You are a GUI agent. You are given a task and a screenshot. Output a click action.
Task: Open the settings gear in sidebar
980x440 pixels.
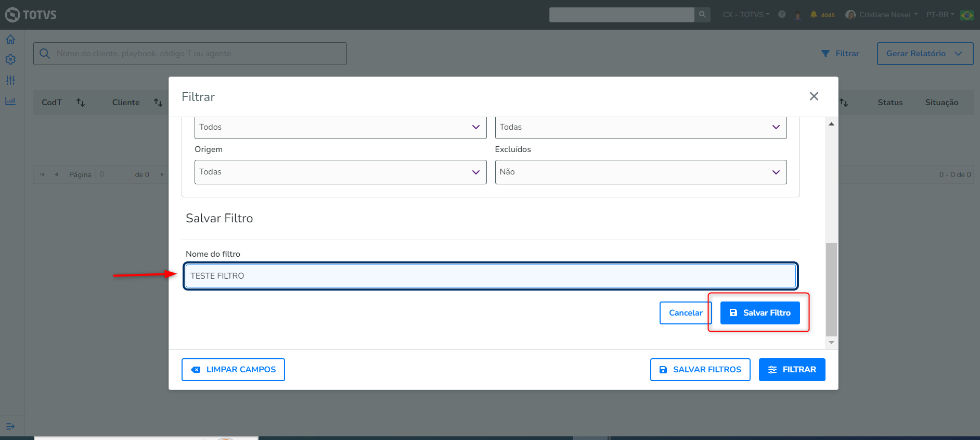point(10,60)
